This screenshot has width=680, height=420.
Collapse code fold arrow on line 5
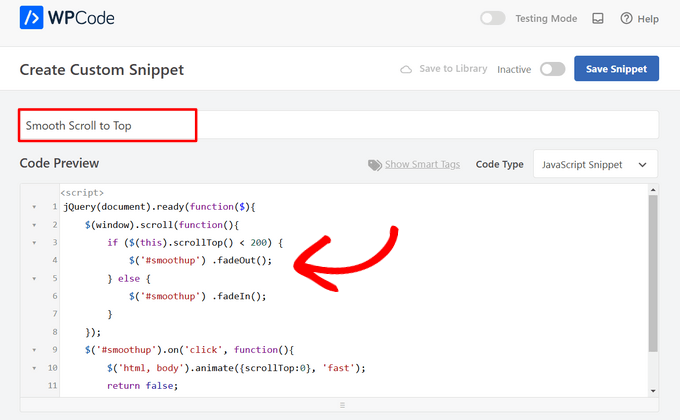[x=34, y=279]
